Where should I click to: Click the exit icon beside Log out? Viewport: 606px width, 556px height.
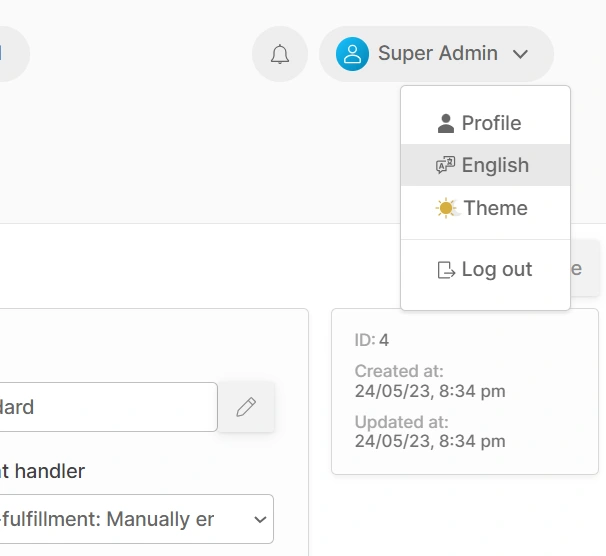(x=447, y=270)
